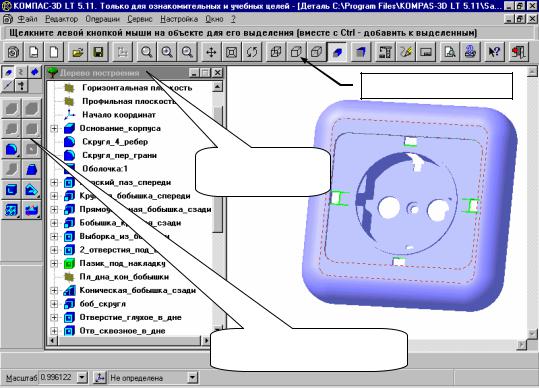Select the section cut operation tool
The image size is (539, 388).
[32, 190]
